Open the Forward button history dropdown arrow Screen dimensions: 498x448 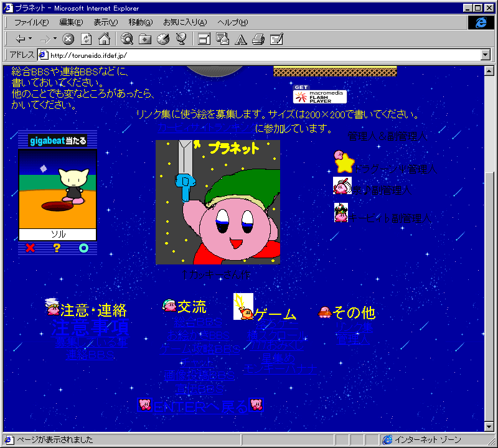(x=55, y=39)
